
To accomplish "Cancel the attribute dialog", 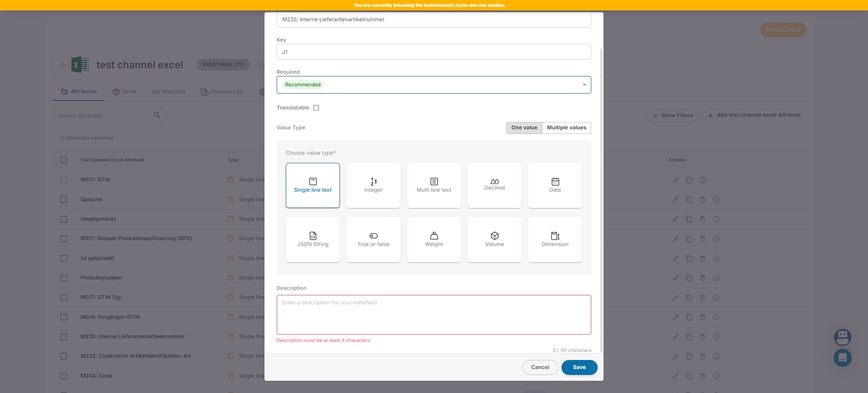I will click(540, 367).
